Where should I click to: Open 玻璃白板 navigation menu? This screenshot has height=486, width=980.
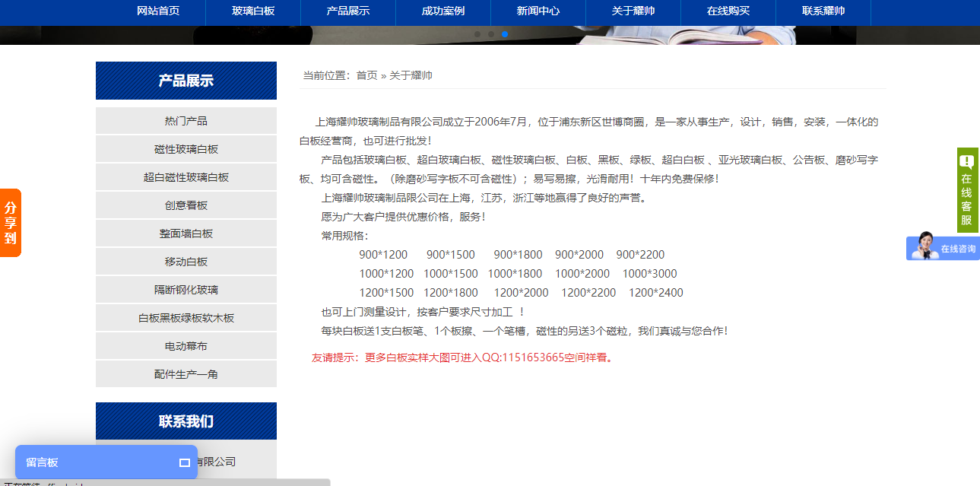coord(253,11)
